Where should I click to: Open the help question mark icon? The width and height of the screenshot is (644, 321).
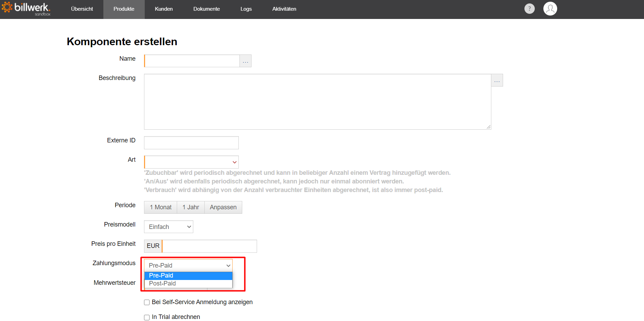529,9
